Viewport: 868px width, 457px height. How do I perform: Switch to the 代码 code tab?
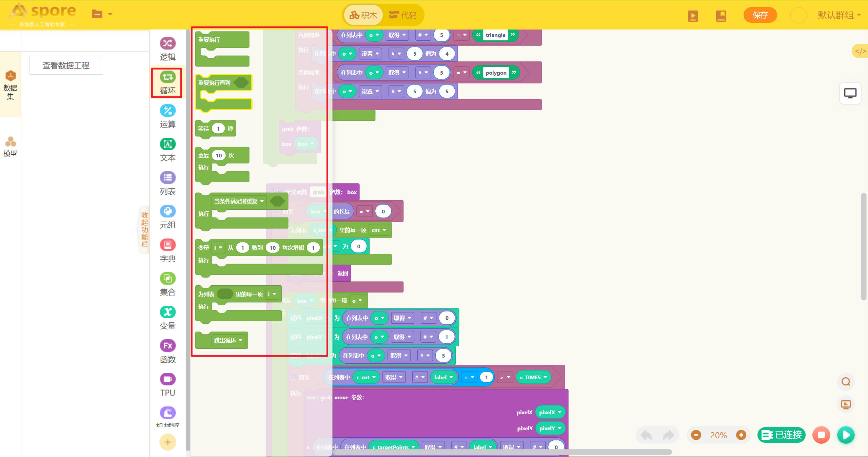click(x=403, y=15)
